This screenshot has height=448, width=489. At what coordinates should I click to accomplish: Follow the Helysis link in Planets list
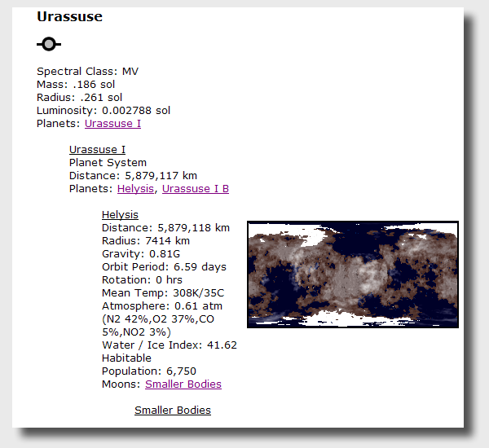[135, 189]
